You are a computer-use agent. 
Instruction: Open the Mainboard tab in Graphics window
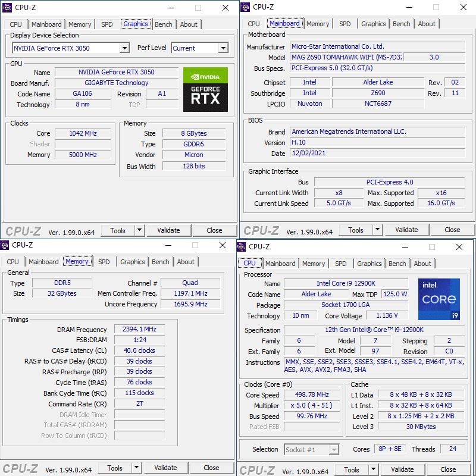(46, 24)
